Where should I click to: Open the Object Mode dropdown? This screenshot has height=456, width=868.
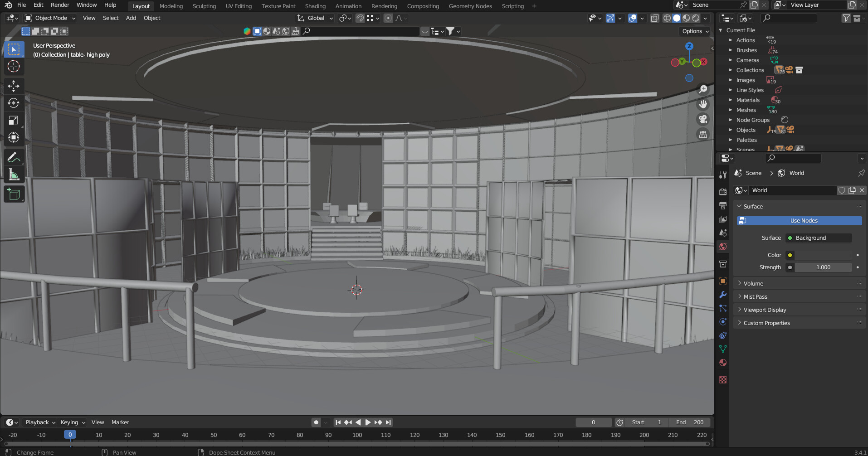[x=50, y=18]
